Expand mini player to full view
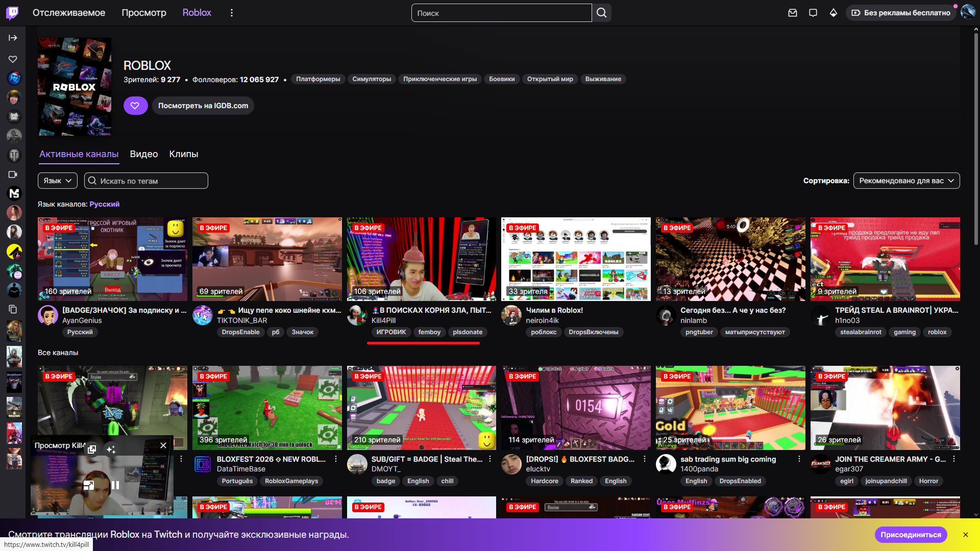 [x=88, y=485]
